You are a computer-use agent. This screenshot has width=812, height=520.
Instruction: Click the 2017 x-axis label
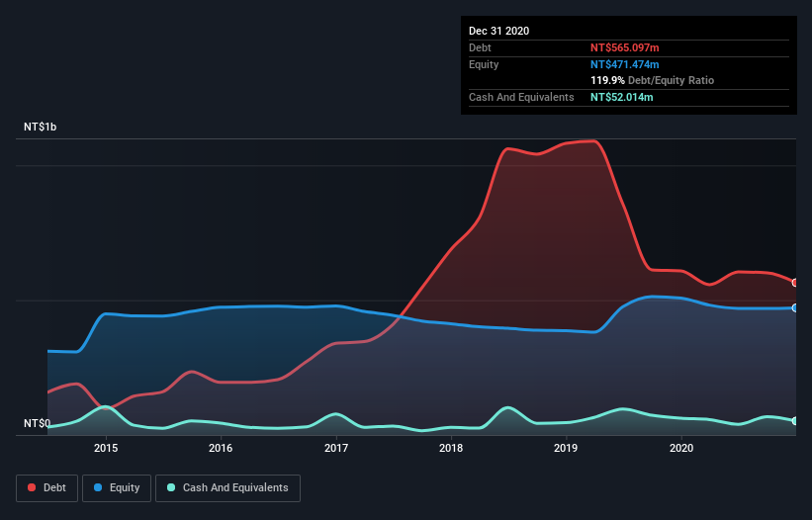[x=336, y=448]
